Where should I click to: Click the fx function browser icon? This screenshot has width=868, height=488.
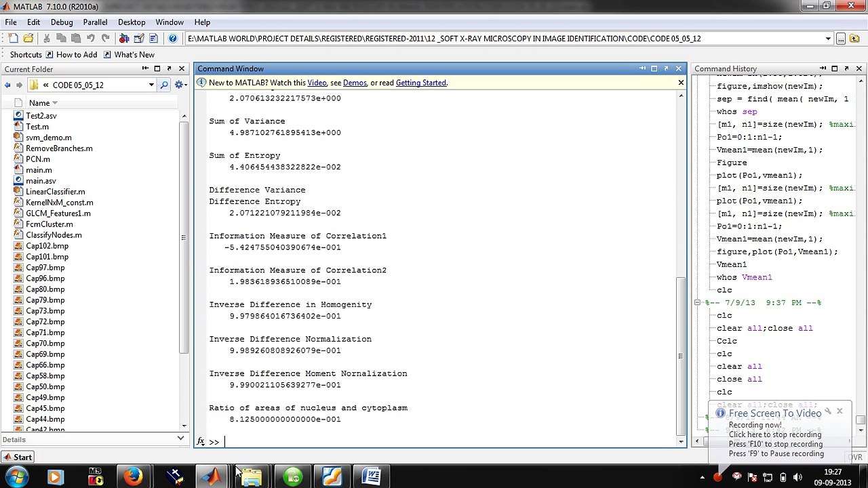[x=201, y=442]
